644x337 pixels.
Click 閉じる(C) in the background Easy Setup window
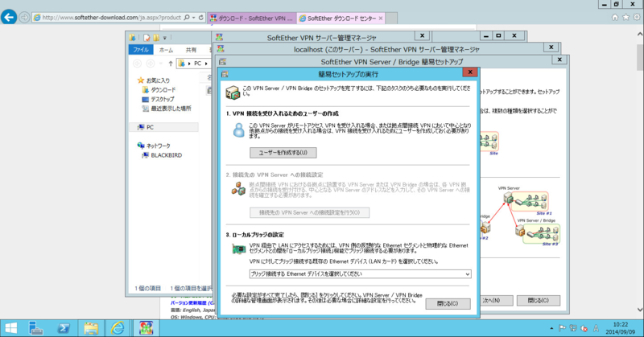point(539,301)
